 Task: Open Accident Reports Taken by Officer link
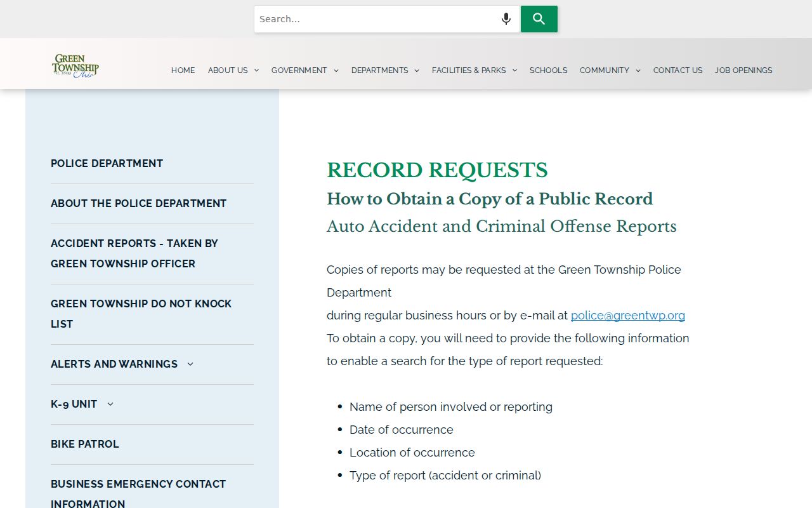134,253
